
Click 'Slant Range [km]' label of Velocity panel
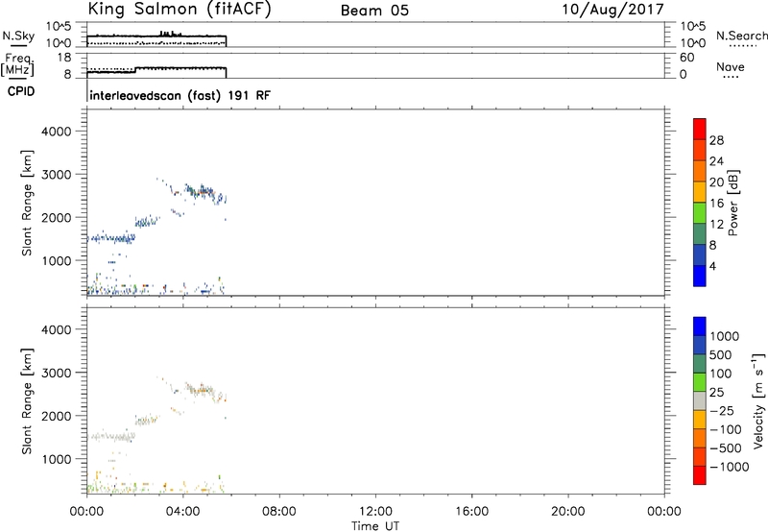coord(27,400)
